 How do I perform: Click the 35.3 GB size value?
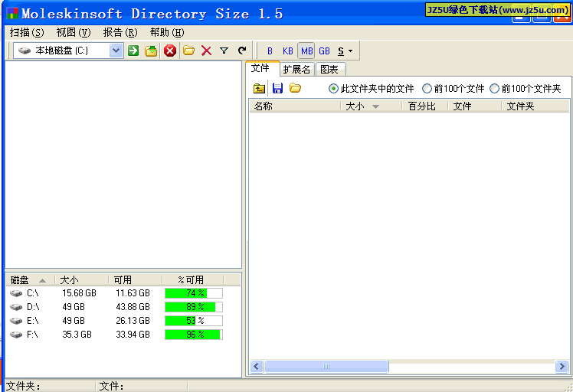(77, 335)
